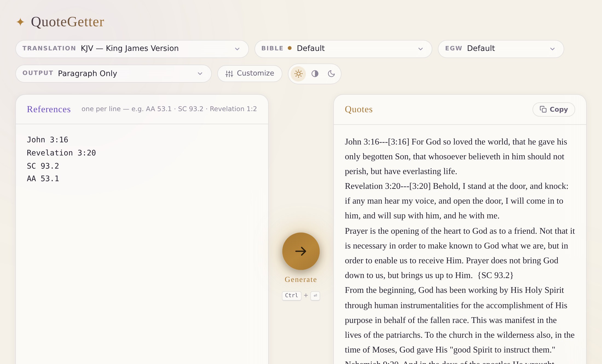Viewport: 602px width, 364px height.
Task: Click the Quotes panel heading
Action: 358,109
